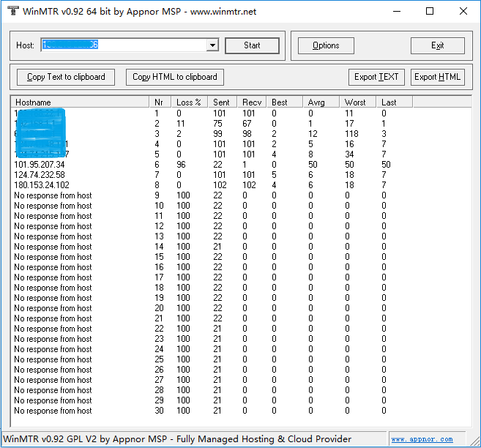
Task: Select the 180.153.24.102 host row
Action: (x=42, y=185)
